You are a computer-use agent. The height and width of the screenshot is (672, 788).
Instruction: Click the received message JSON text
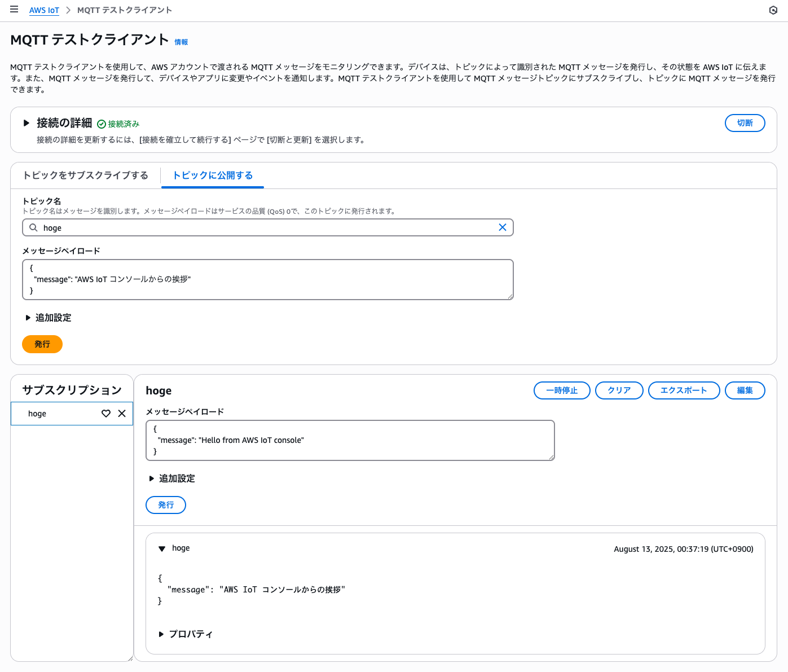tap(252, 590)
